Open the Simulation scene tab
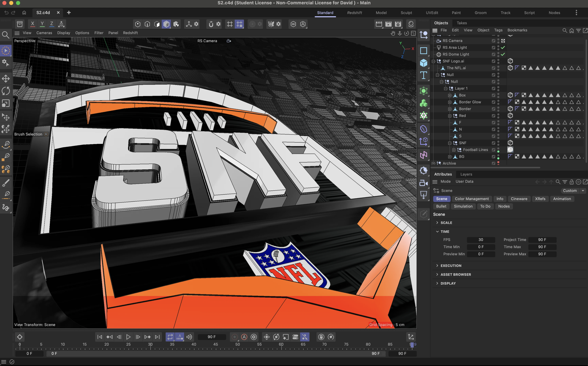Screen dimensions: 588x366 pyautogui.click(x=463, y=206)
